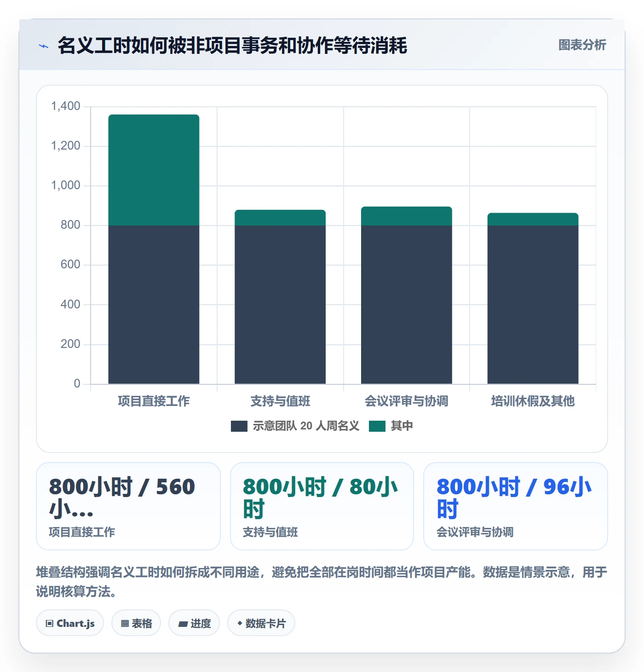Click 会议评审与协调 caption in third data card
Viewport: 644px width, 672px height.
coord(475,532)
